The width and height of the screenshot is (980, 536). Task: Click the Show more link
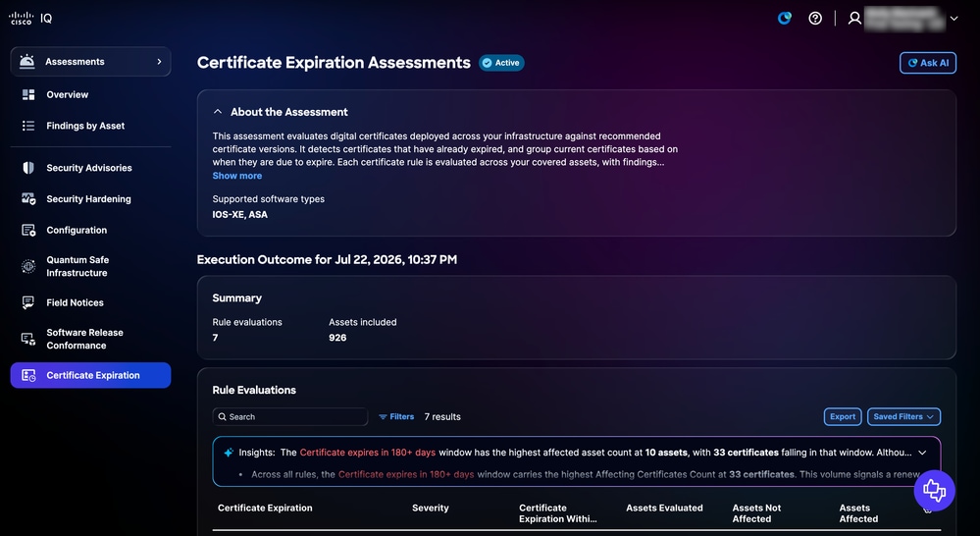point(236,176)
